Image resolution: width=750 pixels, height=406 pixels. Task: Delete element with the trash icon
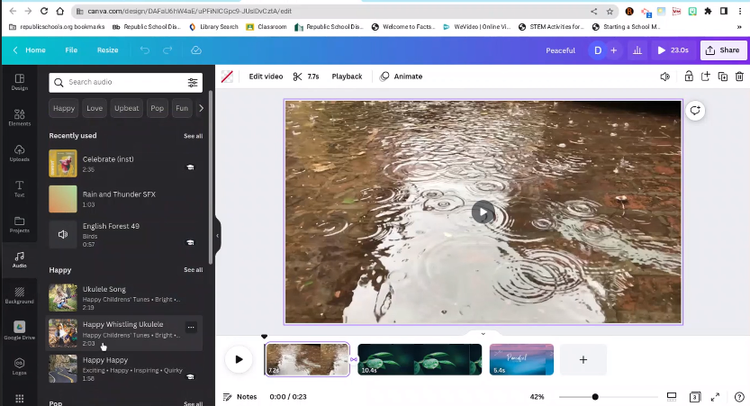740,76
